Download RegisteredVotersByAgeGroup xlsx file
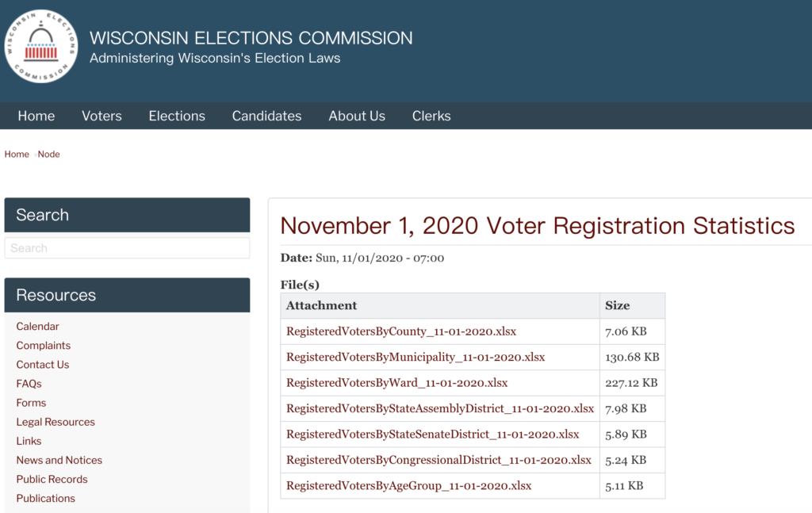Image resolution: width=812 pixels, height=513 pixels. tap(408, 485)
